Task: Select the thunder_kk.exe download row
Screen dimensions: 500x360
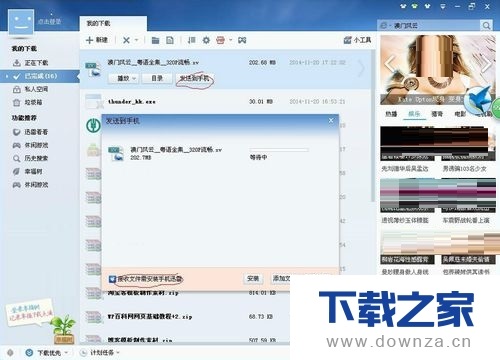Action: click(226, 101)
